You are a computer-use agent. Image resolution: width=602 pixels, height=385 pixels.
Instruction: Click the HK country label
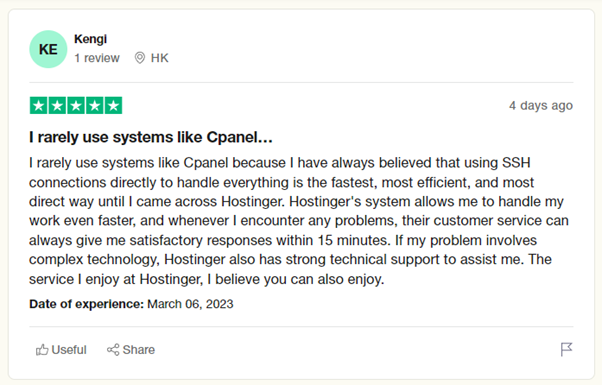(159, 58)
